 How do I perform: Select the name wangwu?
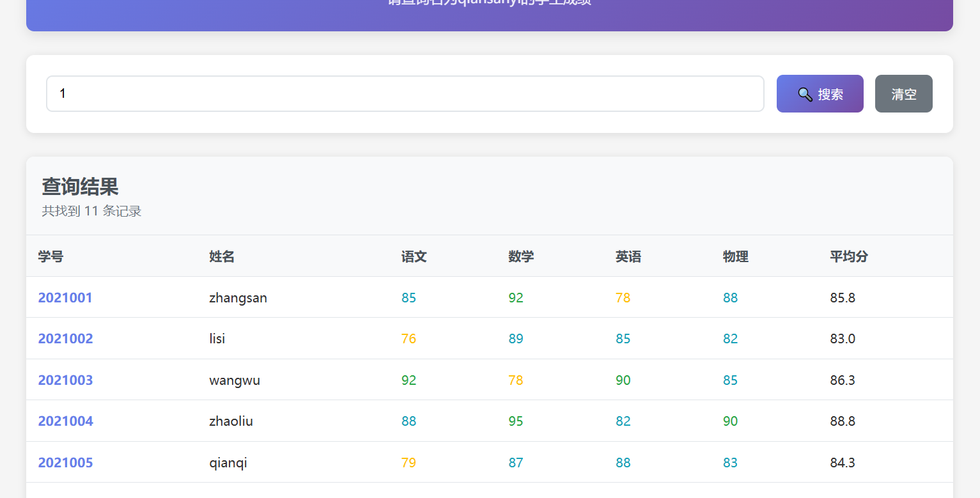click(235, 380)
